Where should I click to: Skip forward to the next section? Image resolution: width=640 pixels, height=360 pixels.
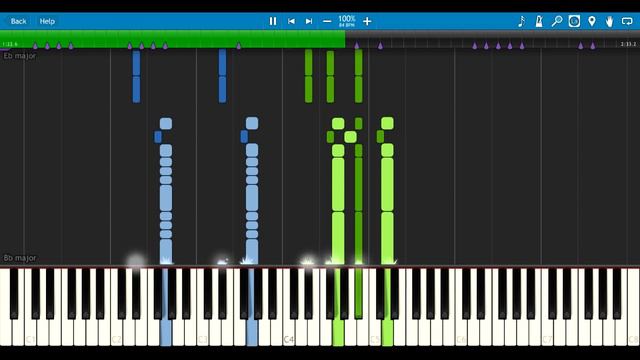[309, 21]
